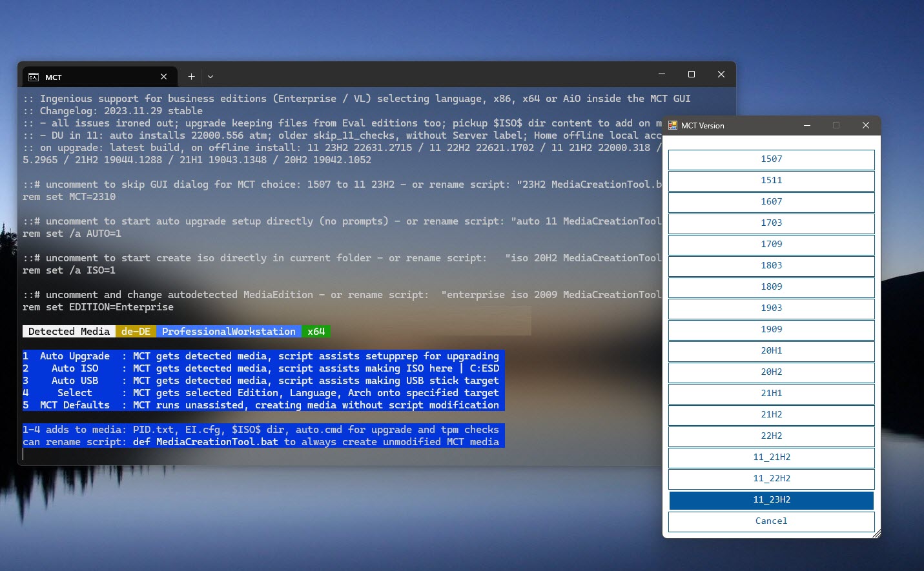Choose version 1709
The image size is (924, 571).
[x=771, y=245]
